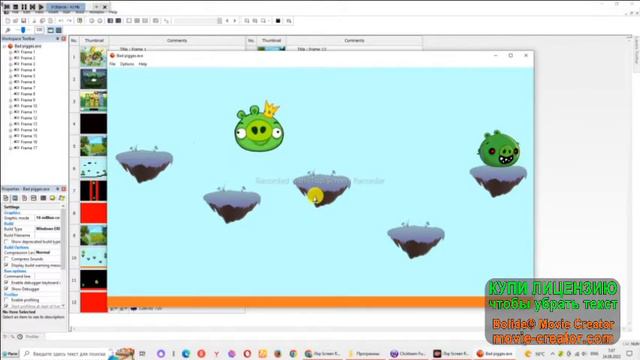This screenshot has height=360, width=640.
Task: Expand Frame 4 in the workspace tree
Action: (x=11, y=70)
